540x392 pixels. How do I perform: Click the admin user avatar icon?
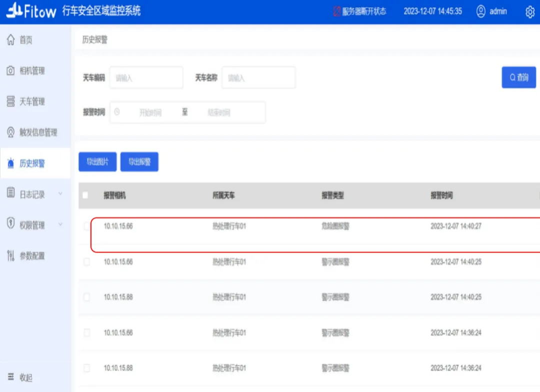pos(481,11)
